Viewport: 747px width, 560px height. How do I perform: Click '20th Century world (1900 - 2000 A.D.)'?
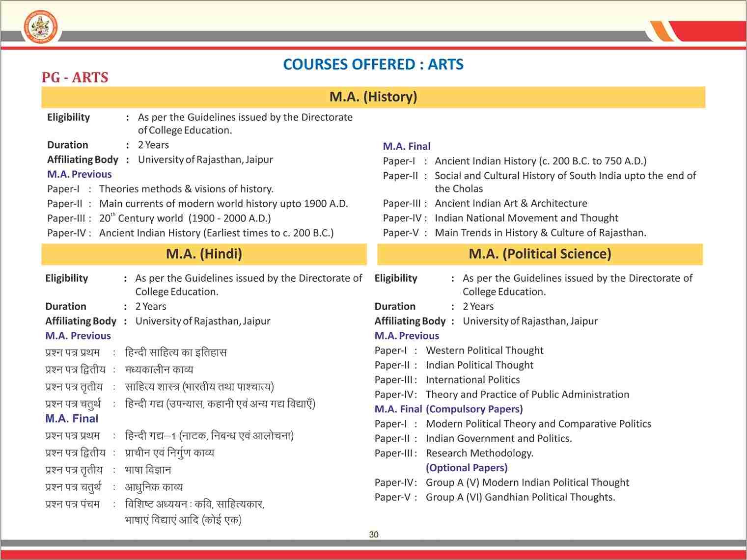(x=185, y=218)
